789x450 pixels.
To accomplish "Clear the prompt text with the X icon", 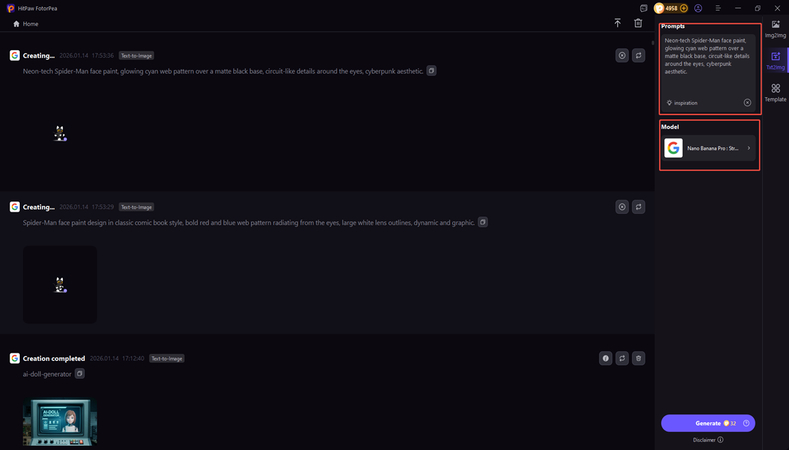I will coord(747,103).
